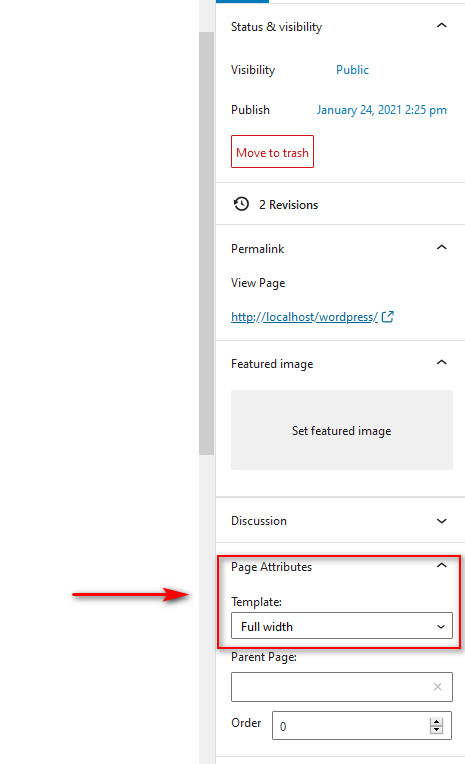Screen dimensions: 465x764
Task: Clear the Parent Page field with X
Action: click(438, 687)
